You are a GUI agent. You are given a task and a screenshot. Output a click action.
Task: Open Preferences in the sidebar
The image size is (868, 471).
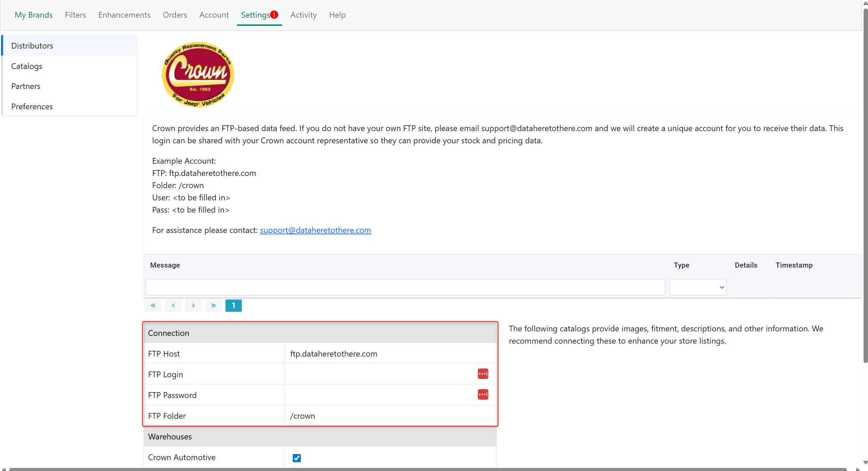(x=32, y=107)
